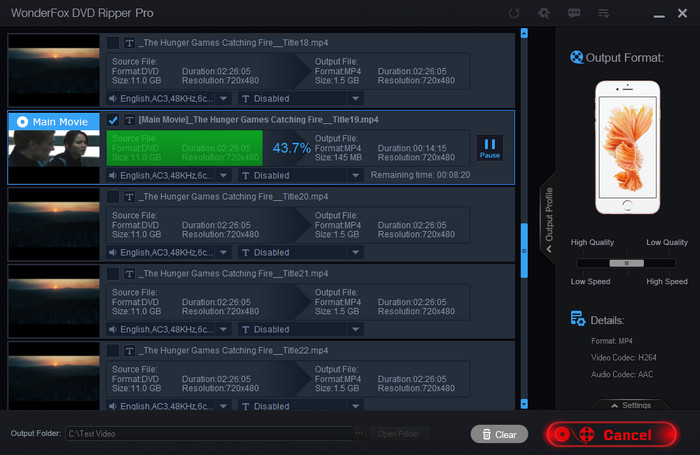
Task: Click the T rename icon for Title19.mp4
Action: pos(129,120)
